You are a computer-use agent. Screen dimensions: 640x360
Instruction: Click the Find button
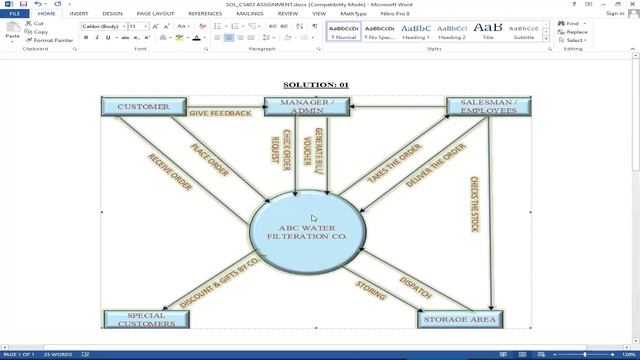569,23
